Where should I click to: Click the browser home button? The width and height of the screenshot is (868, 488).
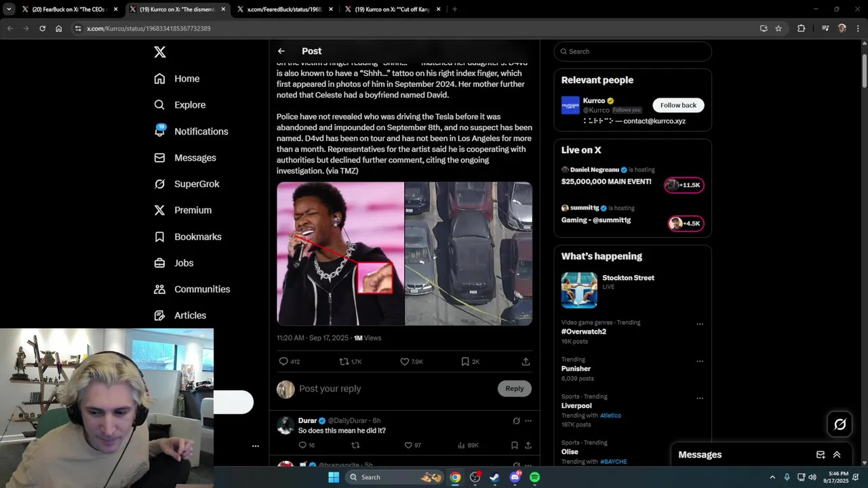point(59,28)
